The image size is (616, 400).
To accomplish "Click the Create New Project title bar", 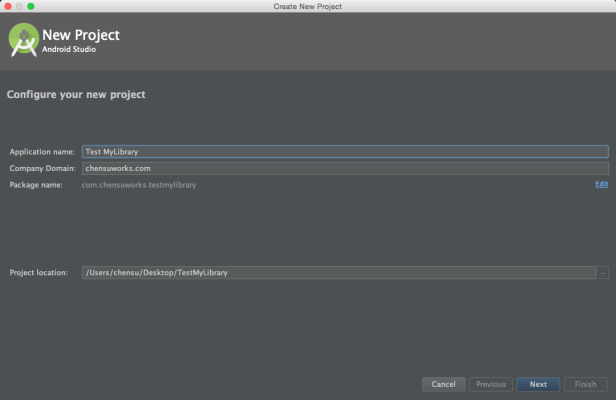I will click(x=308, y=6).
